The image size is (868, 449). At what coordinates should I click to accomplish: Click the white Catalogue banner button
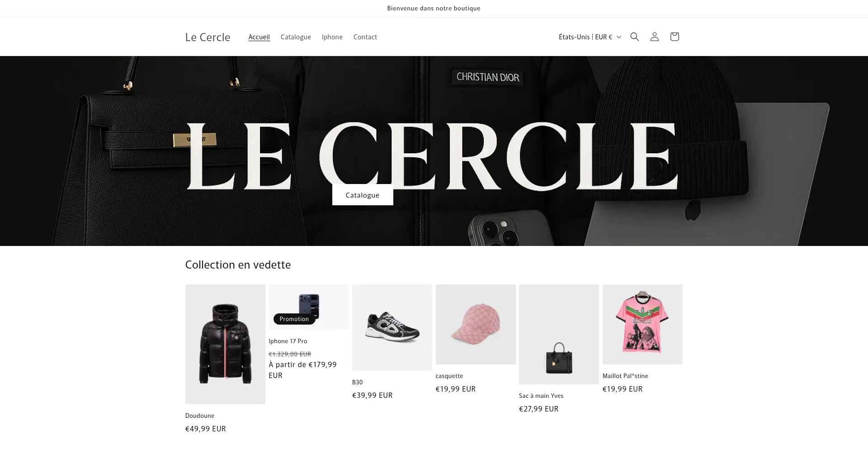coord(363,195)
